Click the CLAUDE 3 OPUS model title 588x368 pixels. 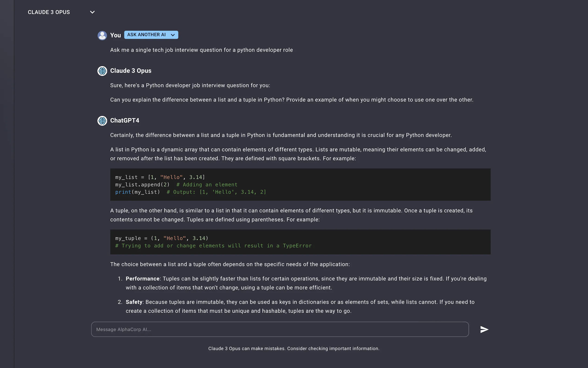(x=49, y=12)
